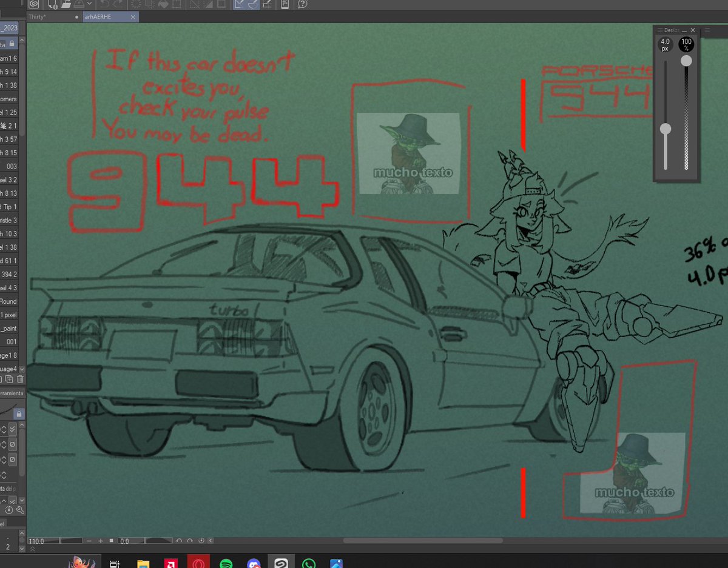Click the Clear layer icon

tap(136, 4)
